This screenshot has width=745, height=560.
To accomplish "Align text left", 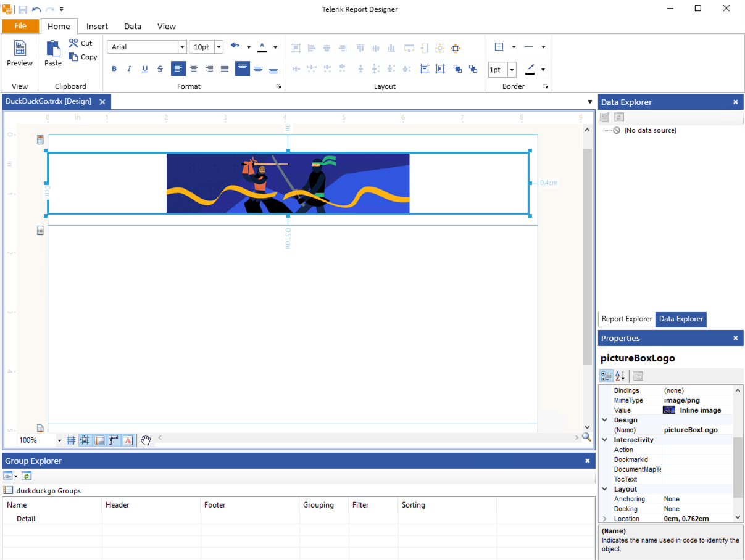I will (x=178, y=68).
